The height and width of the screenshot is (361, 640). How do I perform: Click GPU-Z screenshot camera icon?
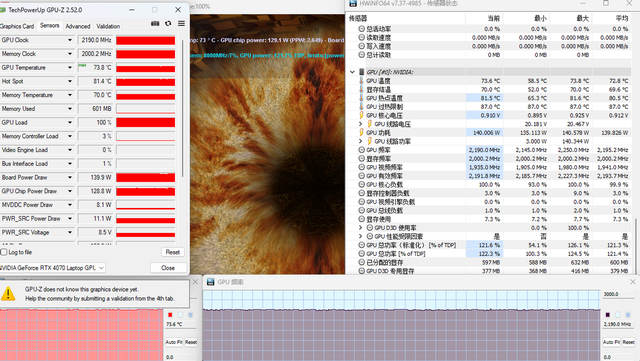pyautogui.click(x=155, y=24)
